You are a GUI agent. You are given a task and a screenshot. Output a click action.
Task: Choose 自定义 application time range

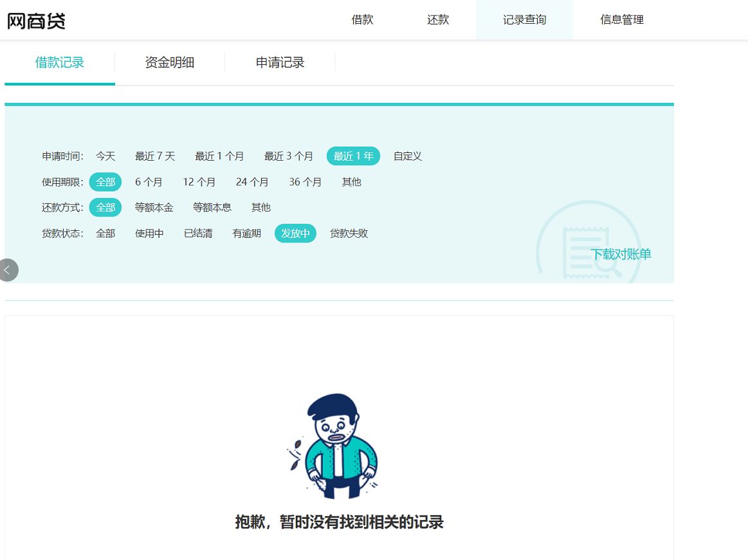point(408,156)
